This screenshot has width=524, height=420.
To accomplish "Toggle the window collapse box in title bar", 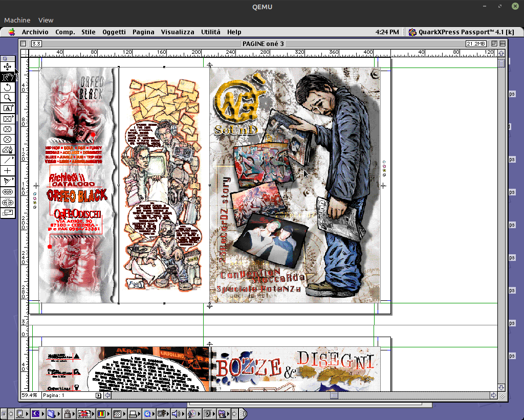I will (503, 44).
